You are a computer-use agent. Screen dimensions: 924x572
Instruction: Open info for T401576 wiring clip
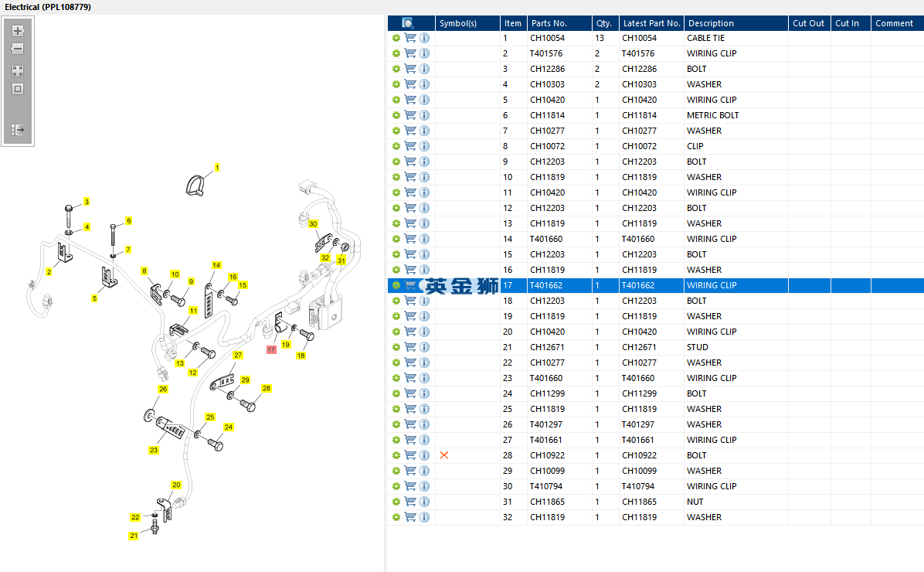pyautogui.click(x=424, y=53)
